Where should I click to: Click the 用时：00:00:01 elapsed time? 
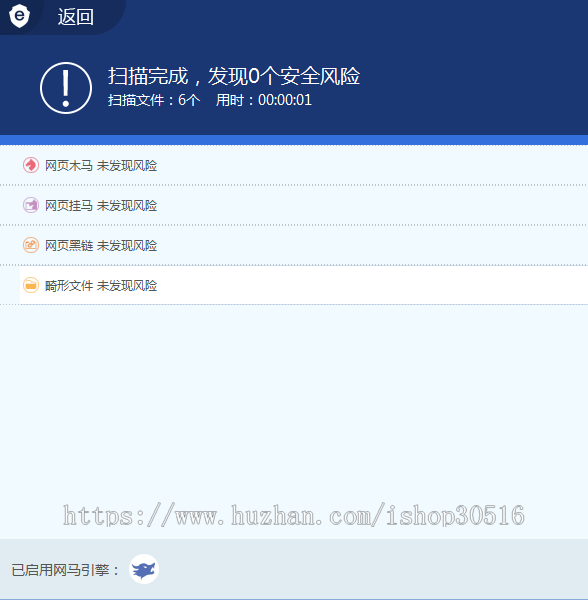[x=264, y=100]
